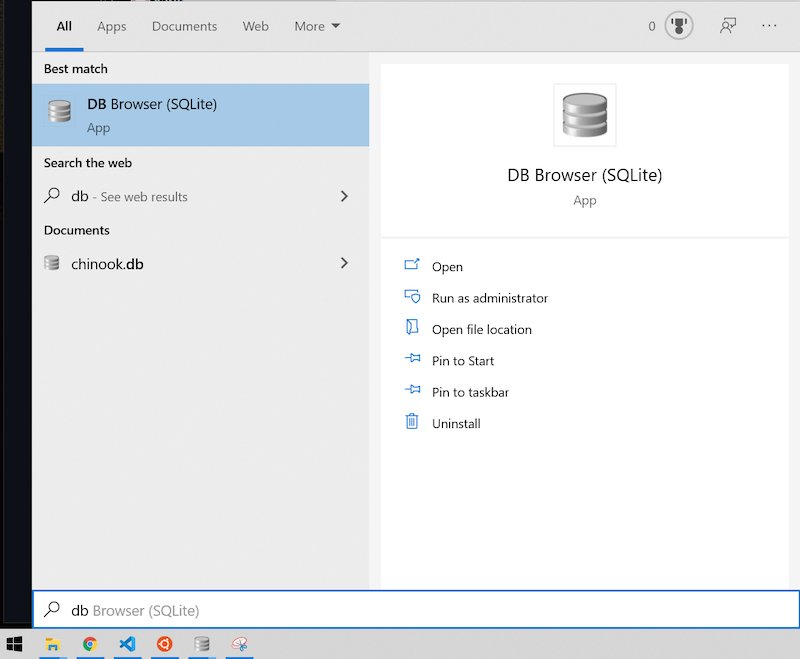Click the trash icon next to Uninstall
The image size is (800, 659).
coord(413,423)
